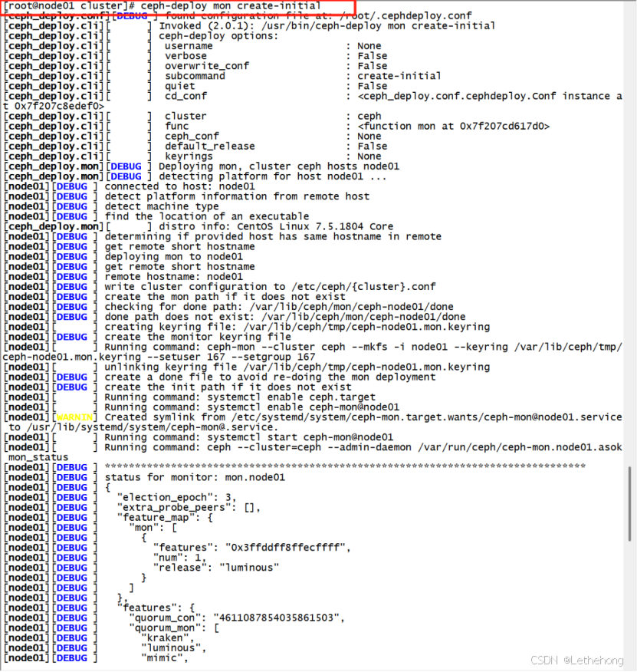The width and height of the screenshot is (637, 672).
Task: Click the 'subcommand' value 'create-initial'
Action: [x=399, y=76]
